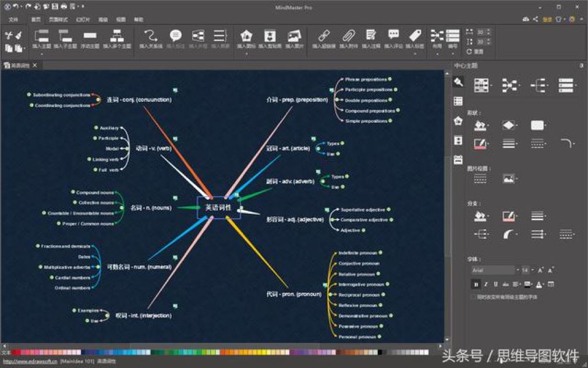This screenshot has height=368, width=588.
Task: Switch to the View ribbon tab
Action: click(121, 20)
